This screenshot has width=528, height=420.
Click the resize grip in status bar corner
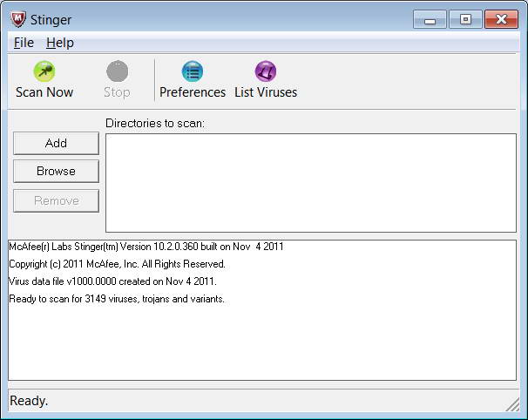(x=512, y=404)
